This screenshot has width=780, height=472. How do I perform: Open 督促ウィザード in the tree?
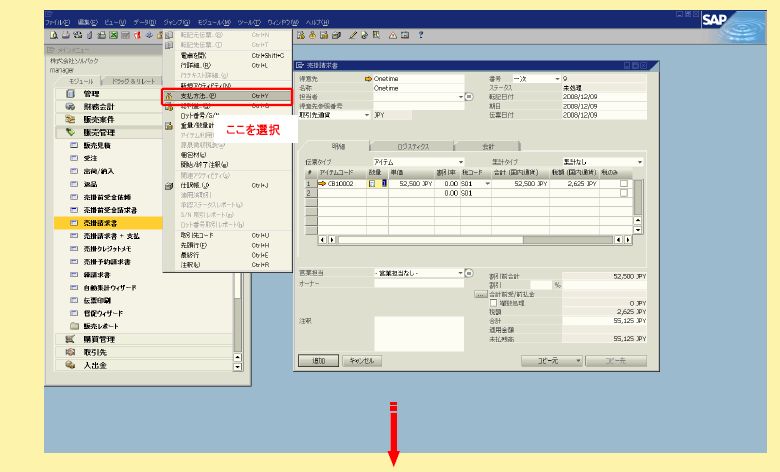tap(103, 313)
